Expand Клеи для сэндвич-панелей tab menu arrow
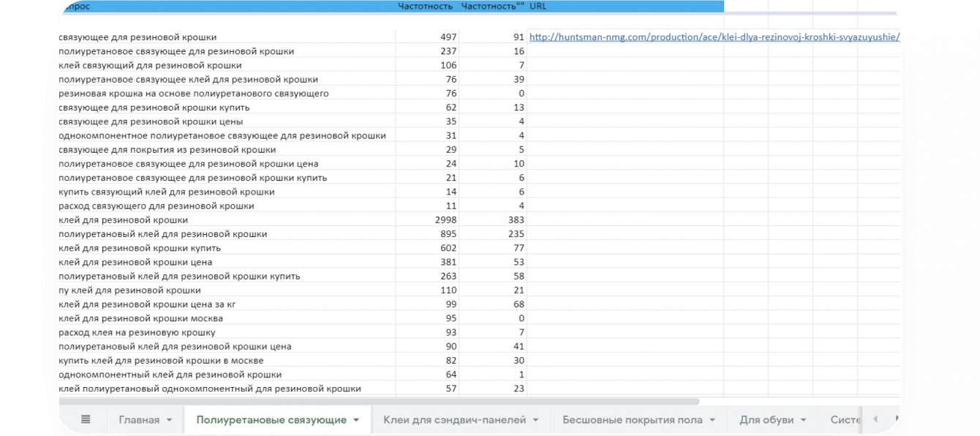980x436 pixels. (535, 421)
